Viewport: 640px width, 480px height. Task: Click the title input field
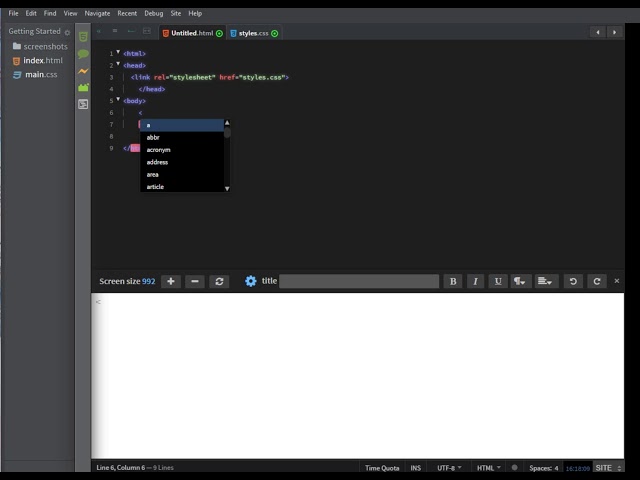tap(359, 281)
